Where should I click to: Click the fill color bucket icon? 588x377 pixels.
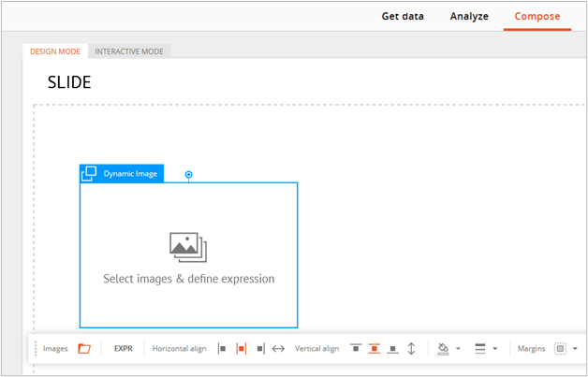click(443, 349)
